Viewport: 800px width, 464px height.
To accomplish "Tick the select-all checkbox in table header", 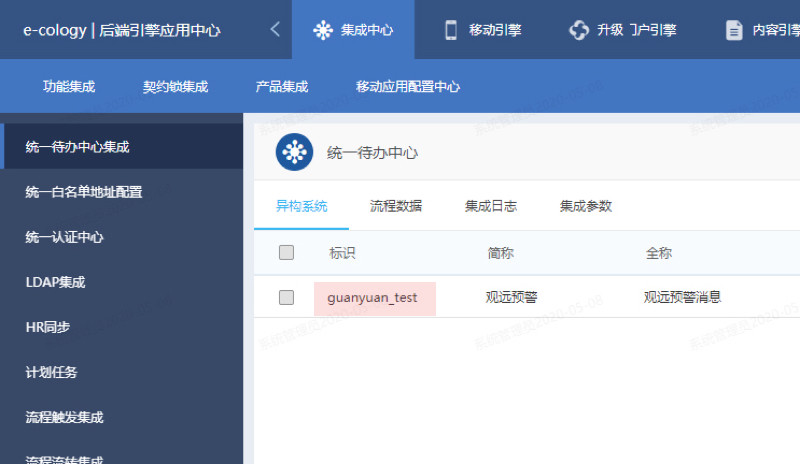I will pos(287,253).
